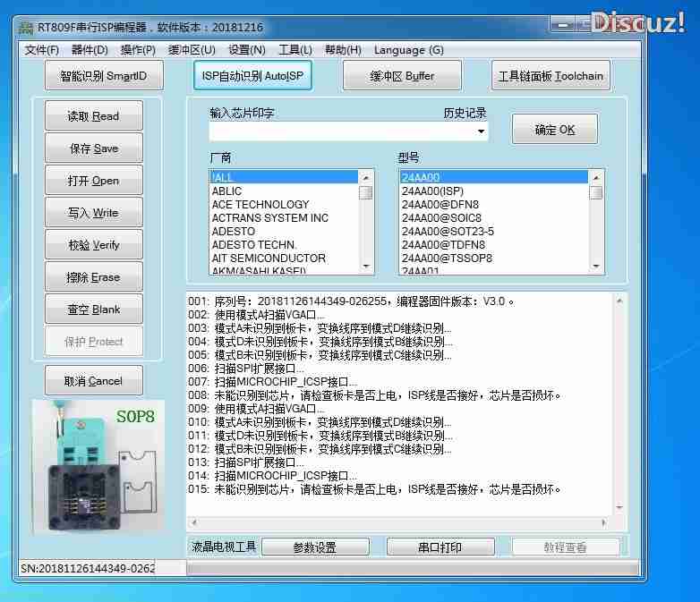Viewport: 700px width, 602px height.
Task: Open the 工具(L) menu
Action: tap(295, 50)
